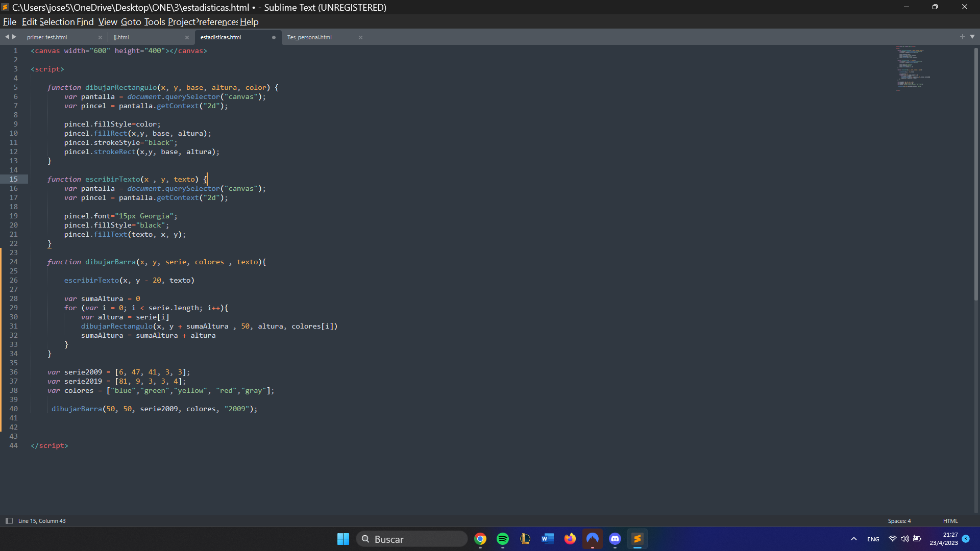This screenshot has height=551, width=980.
Task: Open the View menu
Action: coord(108,22)
